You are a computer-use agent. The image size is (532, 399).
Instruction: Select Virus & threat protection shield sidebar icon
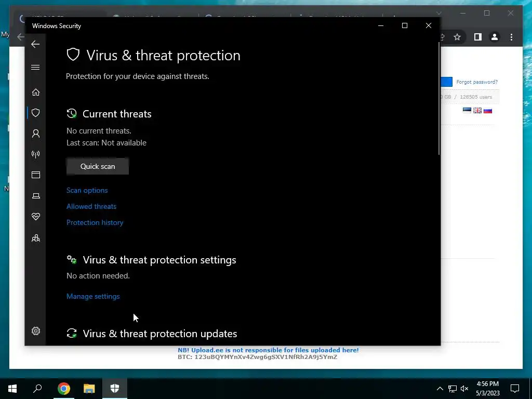[x=36, y=113]
